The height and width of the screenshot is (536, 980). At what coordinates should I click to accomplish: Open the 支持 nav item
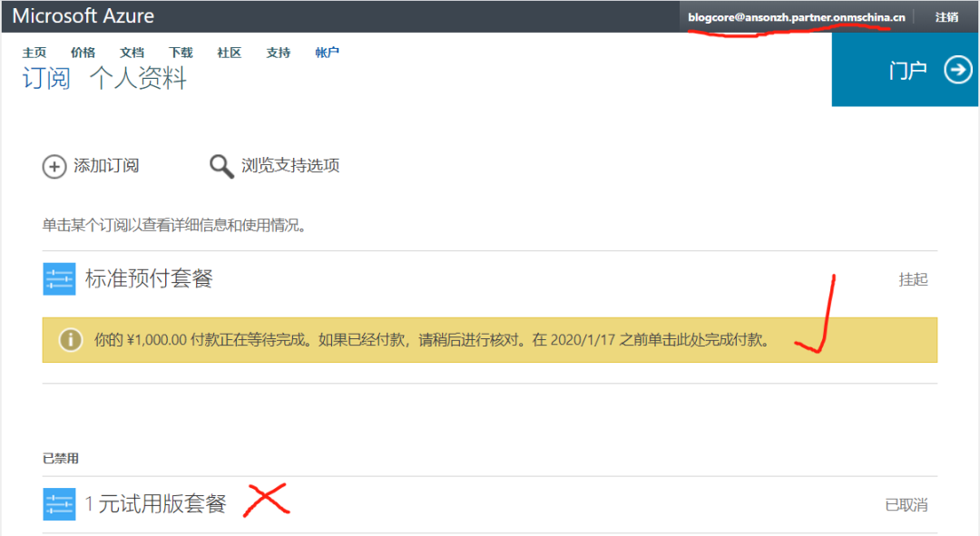click(x=279, y=53)
